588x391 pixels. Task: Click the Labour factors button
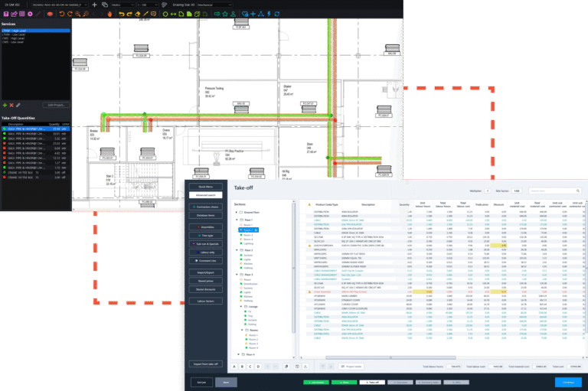point(205,301)
